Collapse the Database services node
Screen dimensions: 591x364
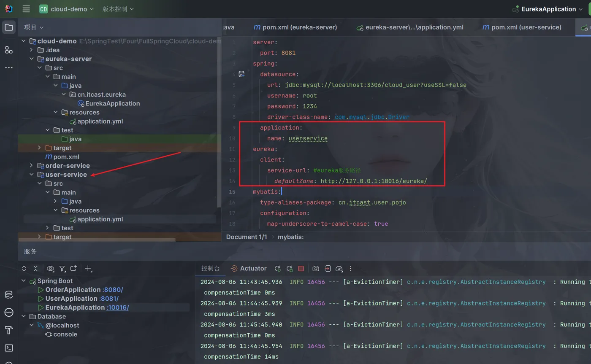24,316
